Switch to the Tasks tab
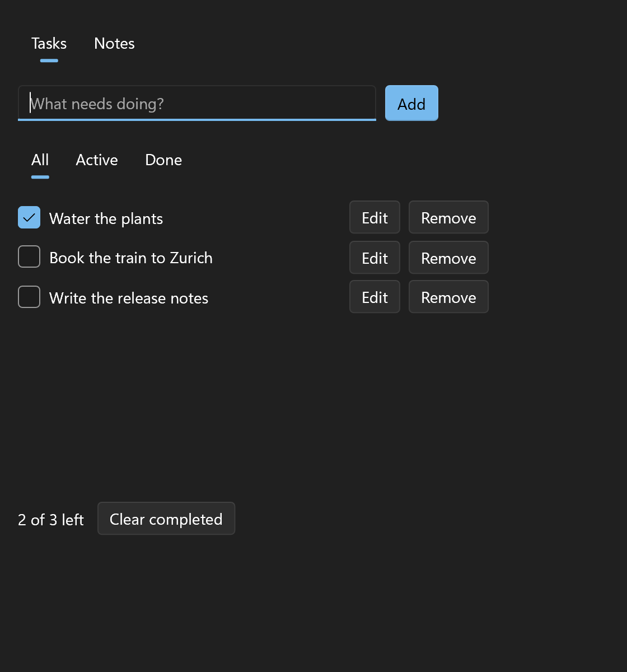The image size is (627, 672). coord(49,44)
